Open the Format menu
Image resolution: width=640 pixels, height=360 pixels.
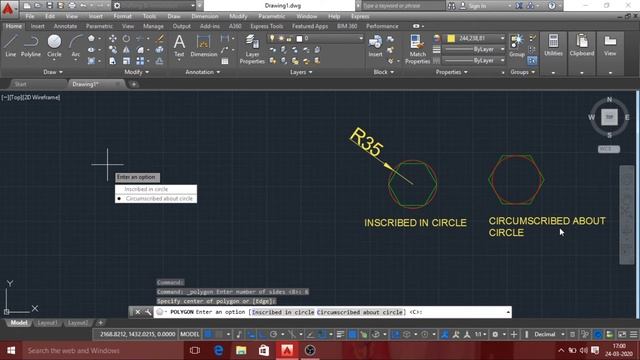tap(122, 16)
